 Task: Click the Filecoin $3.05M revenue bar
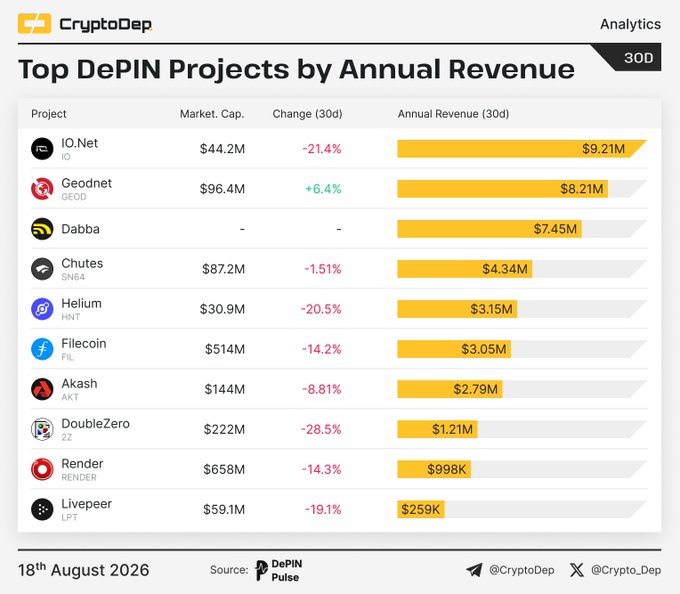pos(454,349)
